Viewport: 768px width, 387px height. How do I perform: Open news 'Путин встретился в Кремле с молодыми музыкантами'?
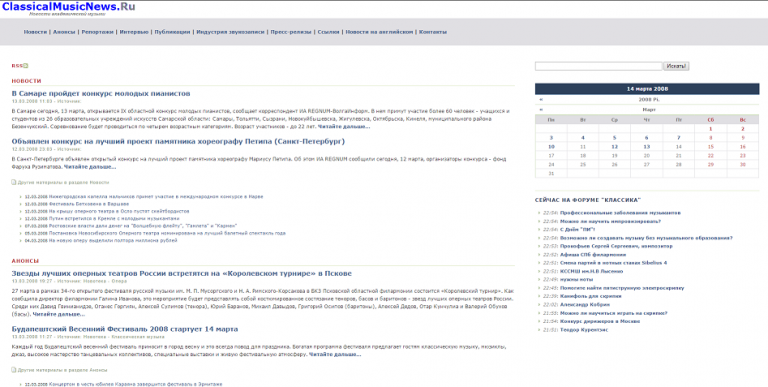pos(114,218)
